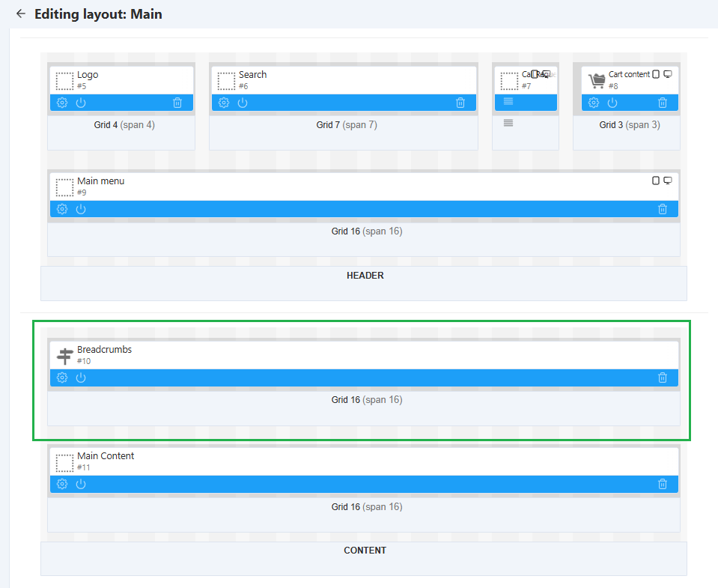Click the Search block title
Viewport: 718px width, 588px height.
click(252, 74)
